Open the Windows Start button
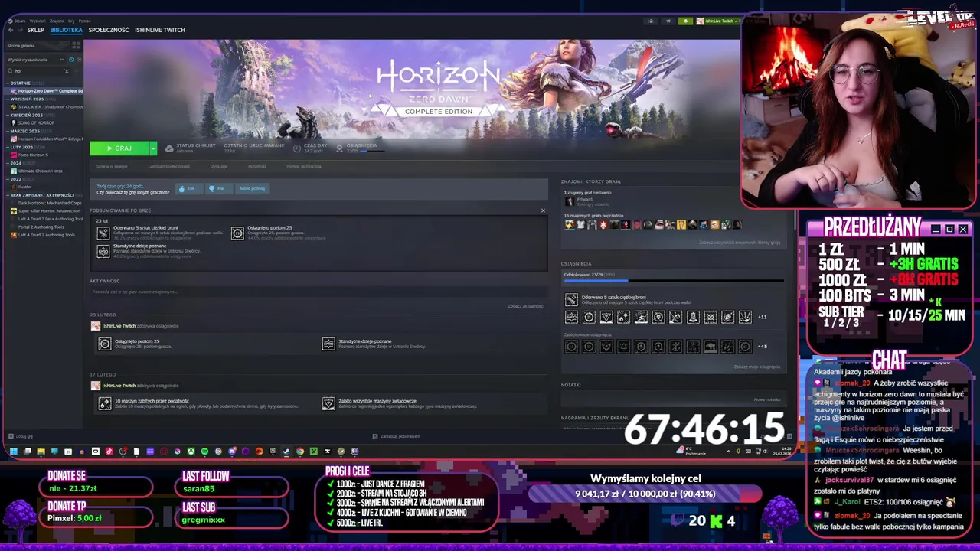980x551 pixels. click(x=14, y=452)
